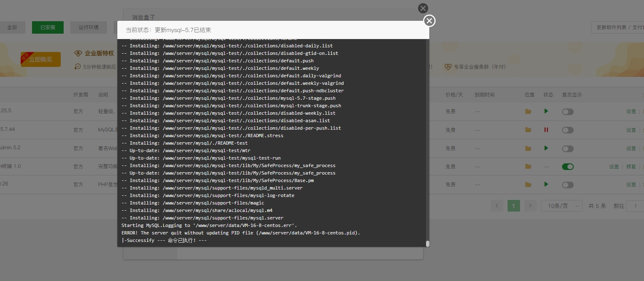Click red paused status icon for MySQL 5.7.44

[x=546, y=130]
